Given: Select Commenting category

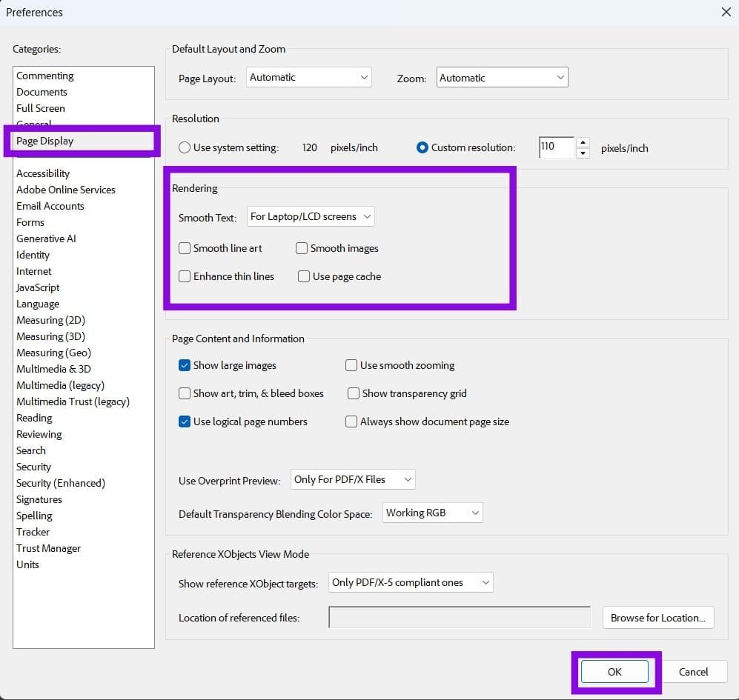Looking at the screenshot, I should click(45, 76).
